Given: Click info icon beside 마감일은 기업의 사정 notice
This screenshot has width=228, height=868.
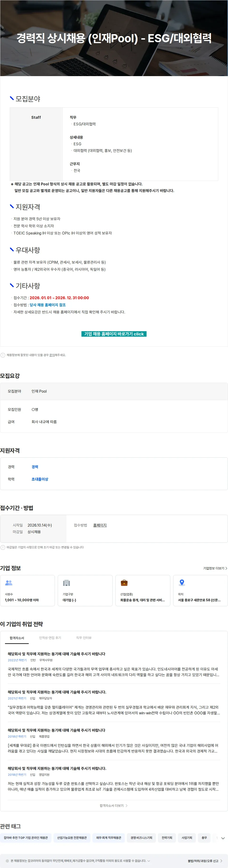Looking at the screenshot, I should [x=3, y=547].
